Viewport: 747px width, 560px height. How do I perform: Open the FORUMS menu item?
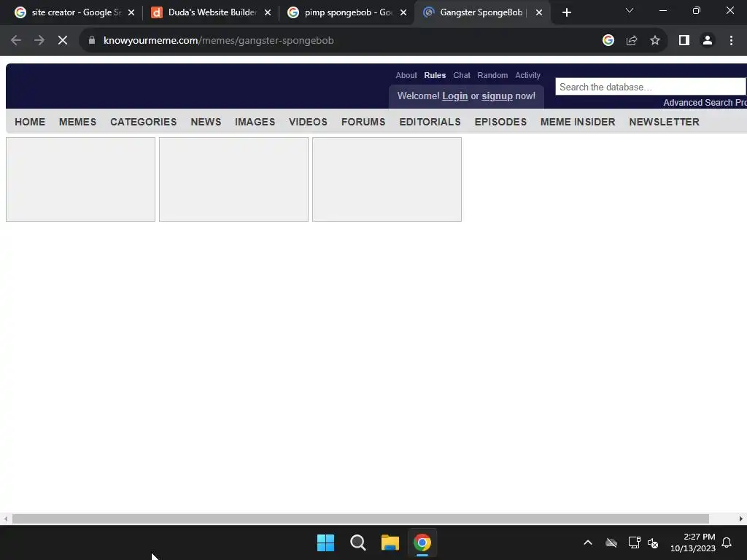tap(363, 122)
